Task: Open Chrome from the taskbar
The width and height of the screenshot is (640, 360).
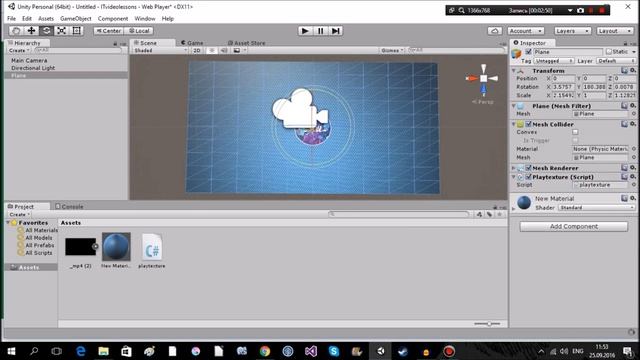Action: (x=265, y=351)
